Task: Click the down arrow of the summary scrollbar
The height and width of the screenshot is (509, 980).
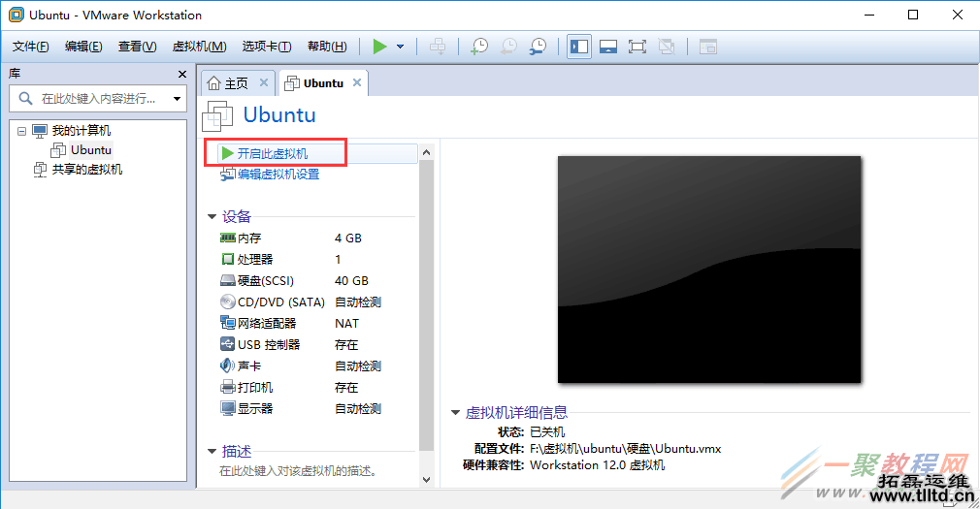Action: (426, 480)
